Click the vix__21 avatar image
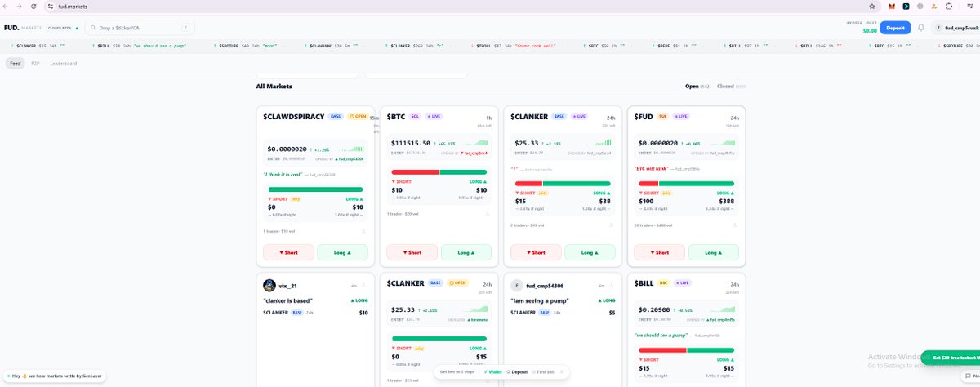 [269, 286]
